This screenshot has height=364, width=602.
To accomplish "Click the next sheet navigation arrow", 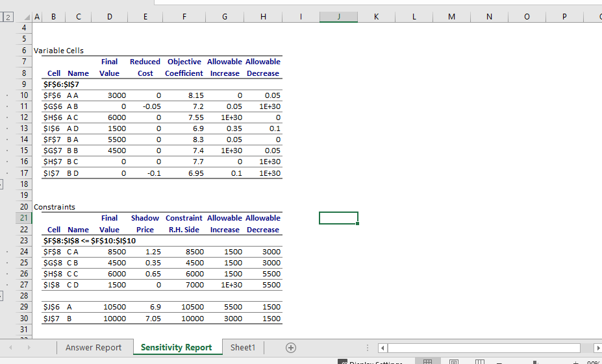I will pyautogui.click(x=29, y=348).
